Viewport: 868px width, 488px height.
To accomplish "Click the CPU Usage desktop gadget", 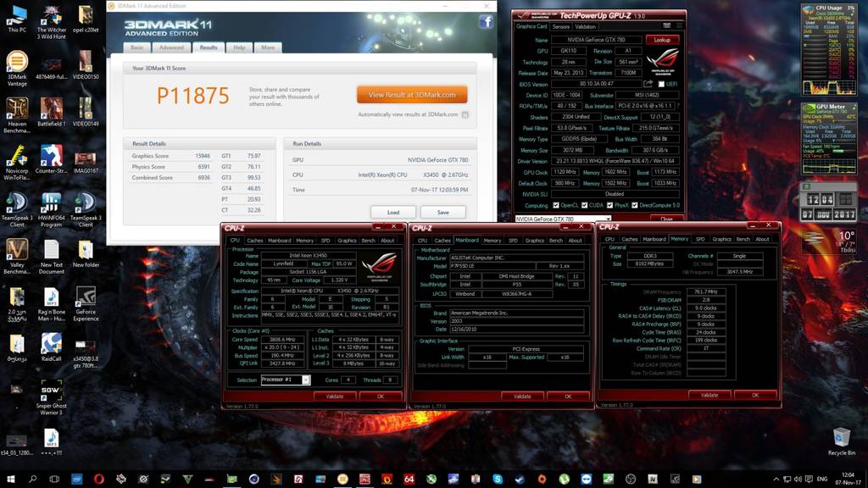I will [829, 49].
